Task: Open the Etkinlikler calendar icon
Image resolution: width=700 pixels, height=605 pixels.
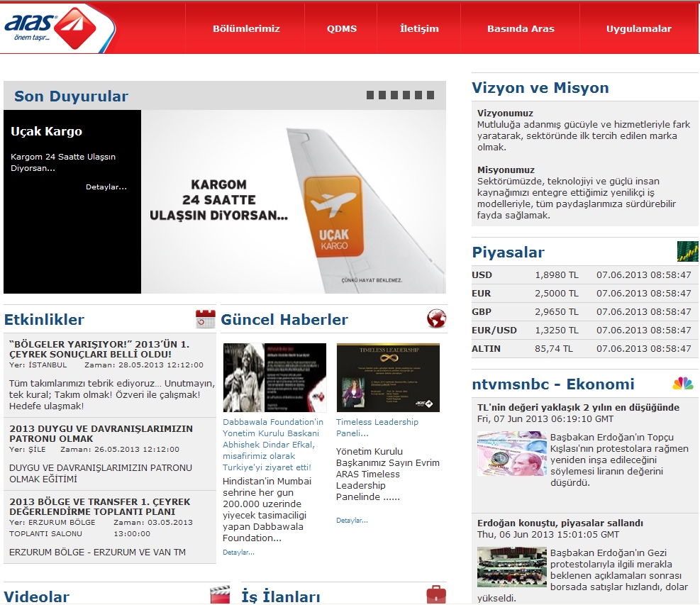Action: (206, 318)
